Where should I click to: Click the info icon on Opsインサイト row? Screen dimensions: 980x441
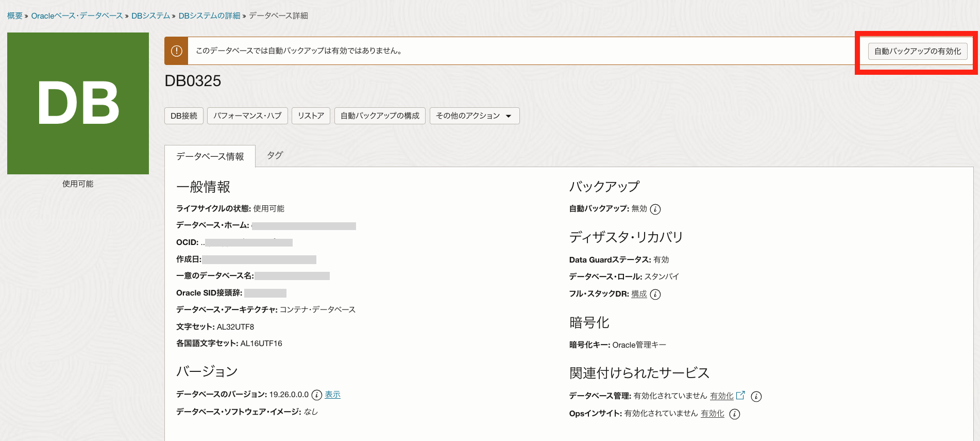click(x=735, y=414)
